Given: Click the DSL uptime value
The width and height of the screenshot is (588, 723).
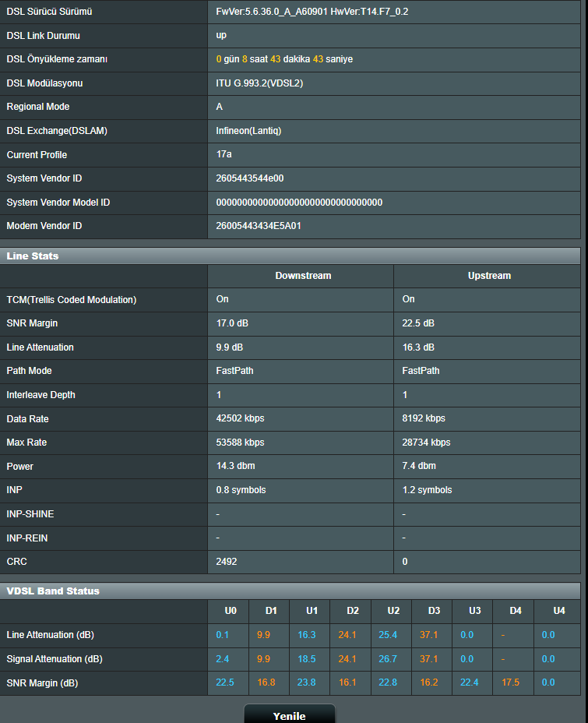Looking at the screenshot, I should (284, 59).
